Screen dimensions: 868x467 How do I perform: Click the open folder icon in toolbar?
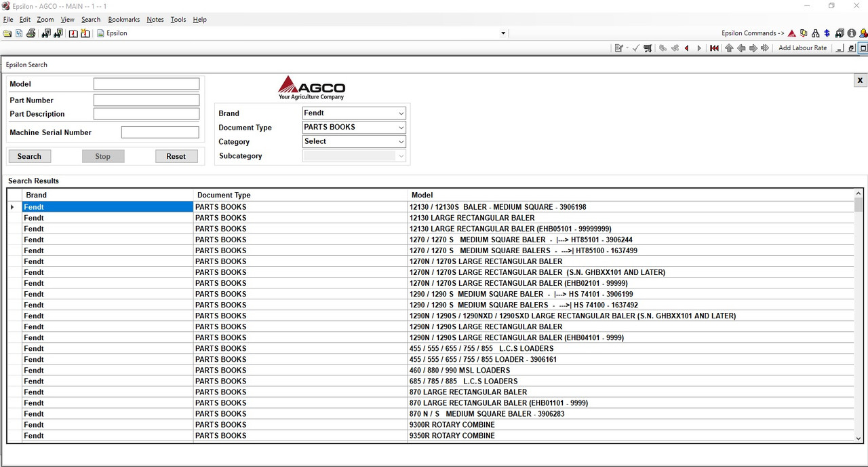coord(7,33)
